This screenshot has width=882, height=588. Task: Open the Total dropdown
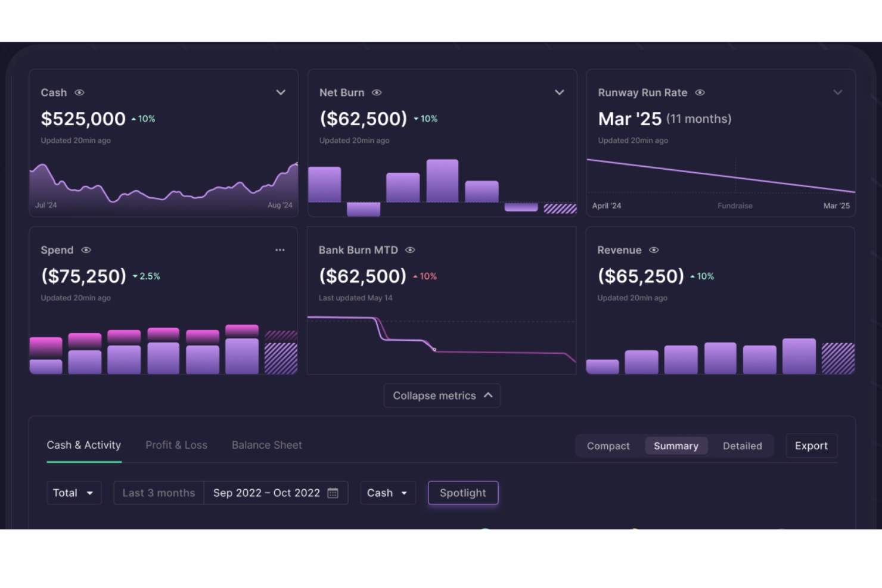pos(74,493)
